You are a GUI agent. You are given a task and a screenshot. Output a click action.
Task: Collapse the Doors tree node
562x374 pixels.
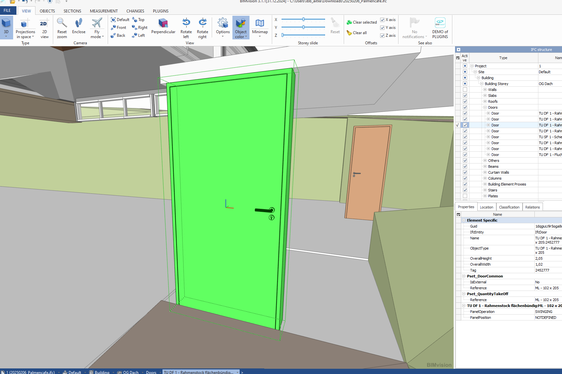[485, 108]
